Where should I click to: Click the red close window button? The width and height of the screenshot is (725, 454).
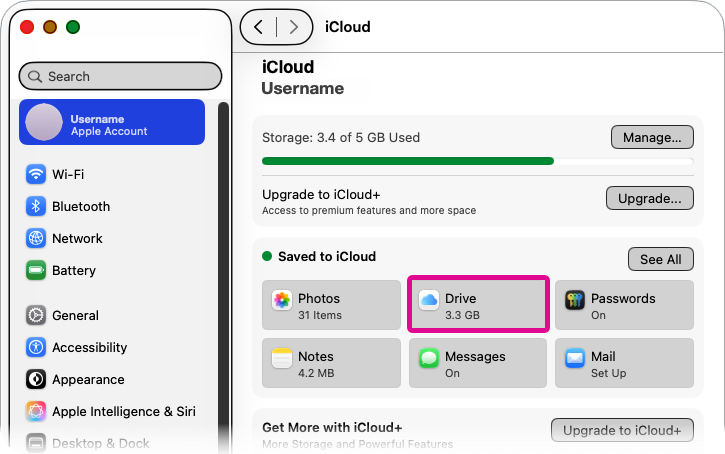pos(27,27)
